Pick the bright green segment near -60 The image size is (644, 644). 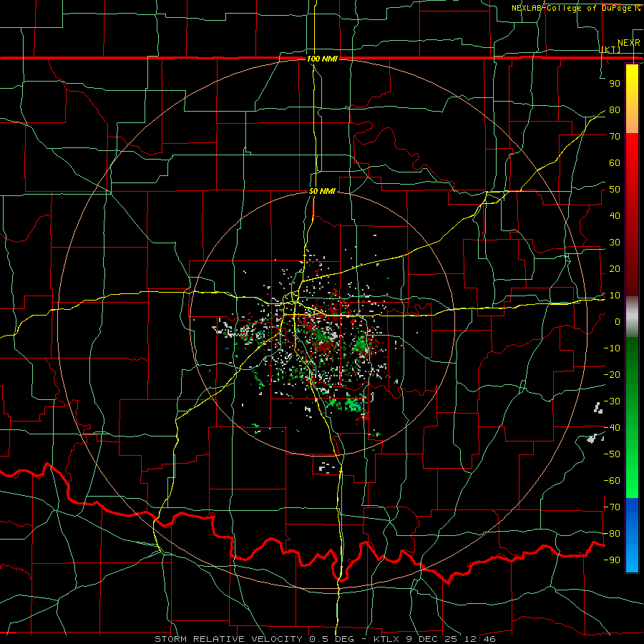click(632, 481)
